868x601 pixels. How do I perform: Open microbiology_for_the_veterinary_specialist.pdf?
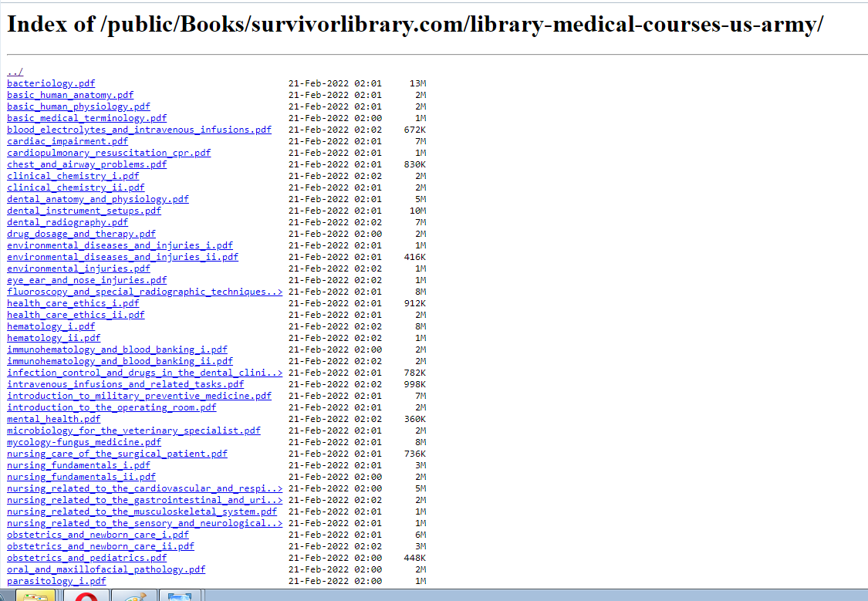(x=134, y=431)
